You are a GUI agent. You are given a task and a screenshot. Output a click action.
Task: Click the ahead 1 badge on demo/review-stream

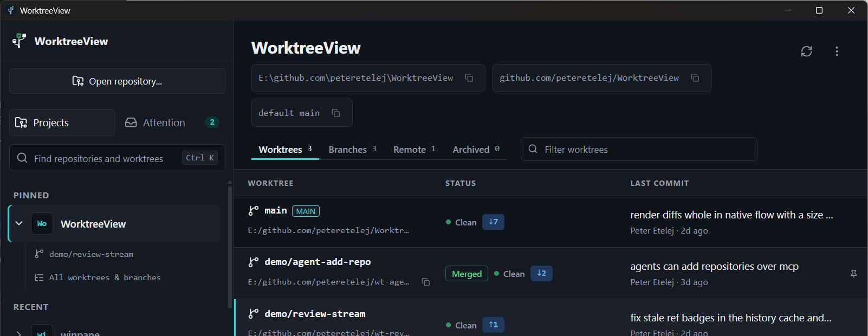493,325
